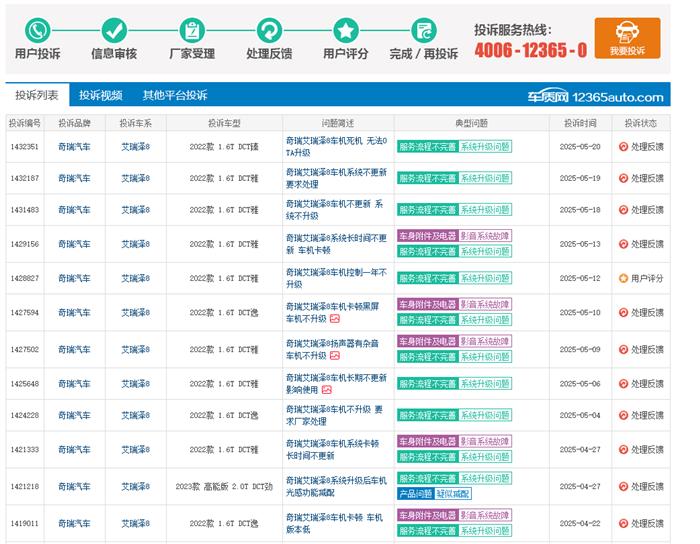Click the 处理反馈 refresh step icon
Image resolution: width=700 pixels, height=544 pixels.
coord(269,30)
